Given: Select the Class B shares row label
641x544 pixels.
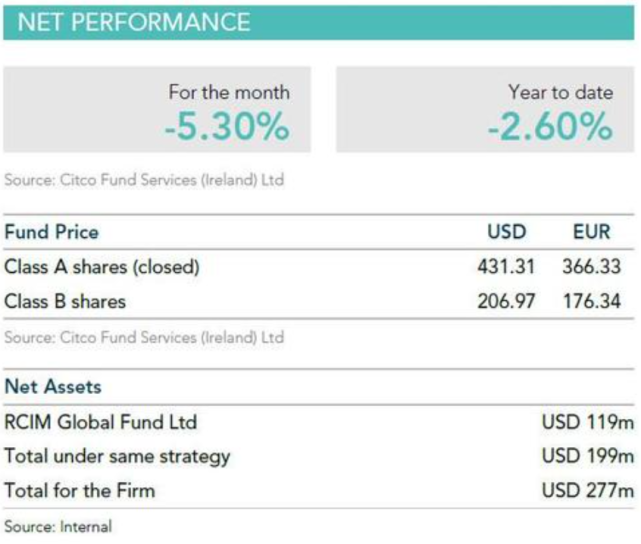Looking at the screenshot, I should coord(65,301).
